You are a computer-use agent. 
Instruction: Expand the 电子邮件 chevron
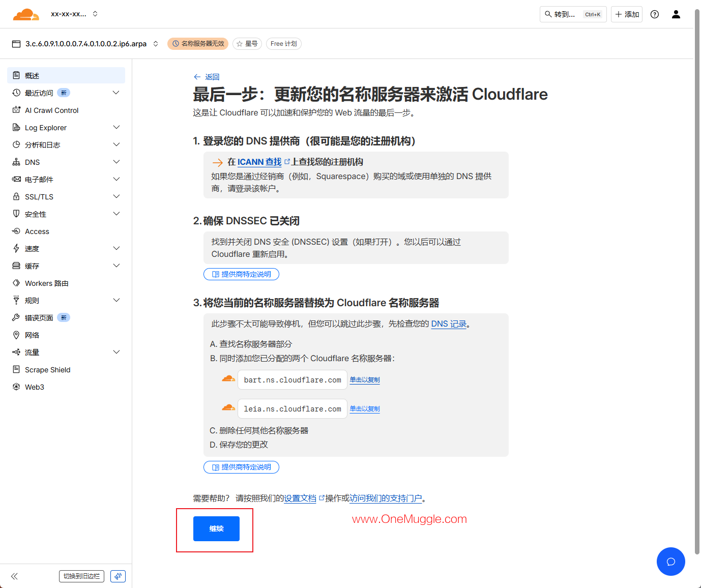click(x=116, y=179)
